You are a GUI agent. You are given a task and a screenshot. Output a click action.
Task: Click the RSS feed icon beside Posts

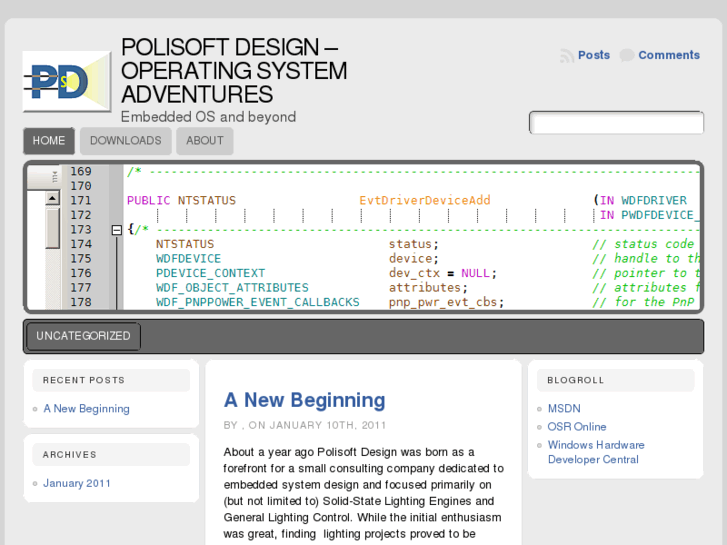coord(567,56)
